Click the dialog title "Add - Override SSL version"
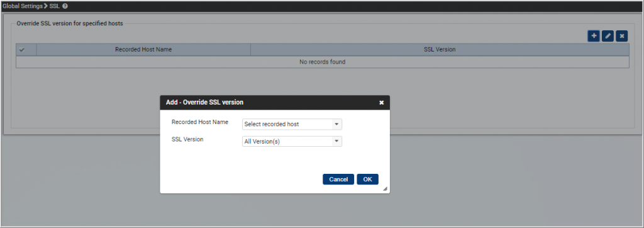This screenshot has height=228, width=644. pos(204,103)
